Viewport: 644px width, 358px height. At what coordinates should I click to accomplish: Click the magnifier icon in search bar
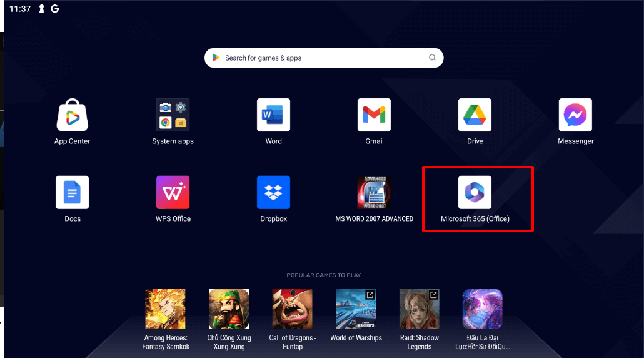click(432, 58)
